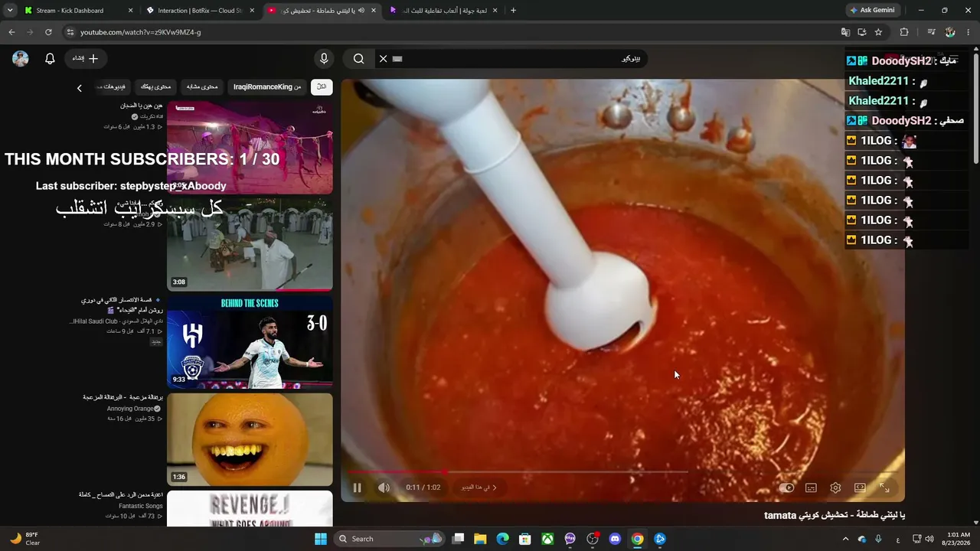Open File Explorer from the taskbar

tap(480, 539)
